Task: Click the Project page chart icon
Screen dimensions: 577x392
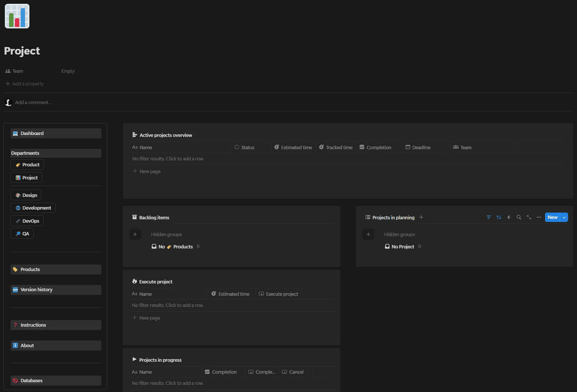Action: tap(17, 16)
